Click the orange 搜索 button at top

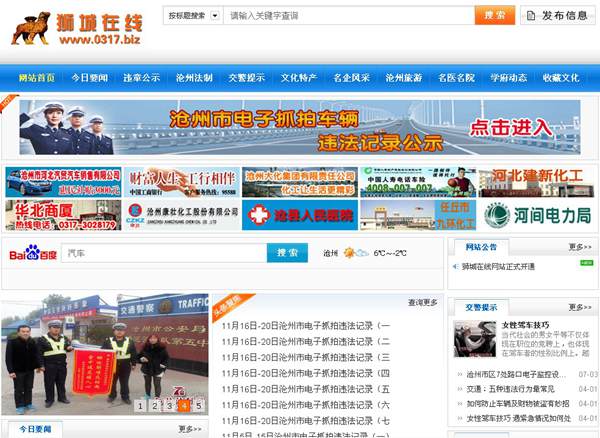click(495, 15)
